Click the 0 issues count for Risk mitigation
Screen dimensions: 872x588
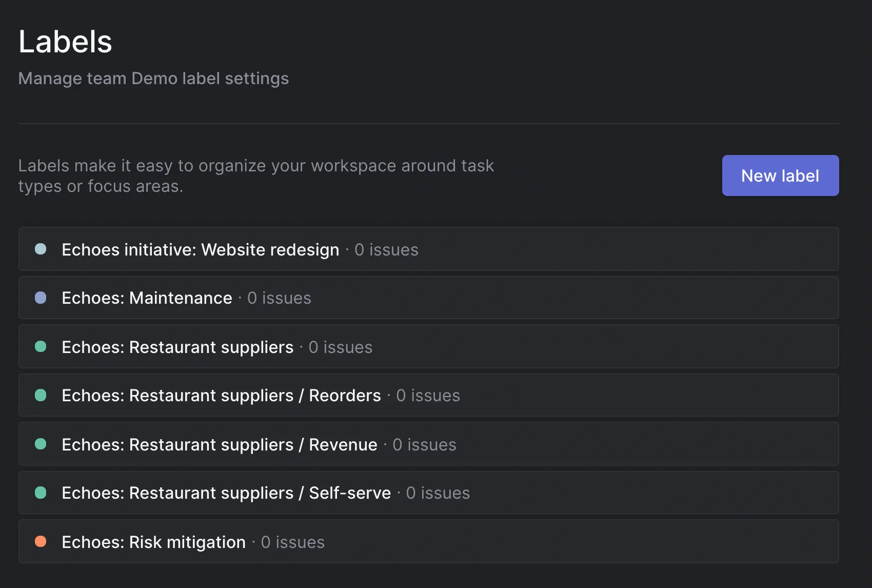[292, 542]
